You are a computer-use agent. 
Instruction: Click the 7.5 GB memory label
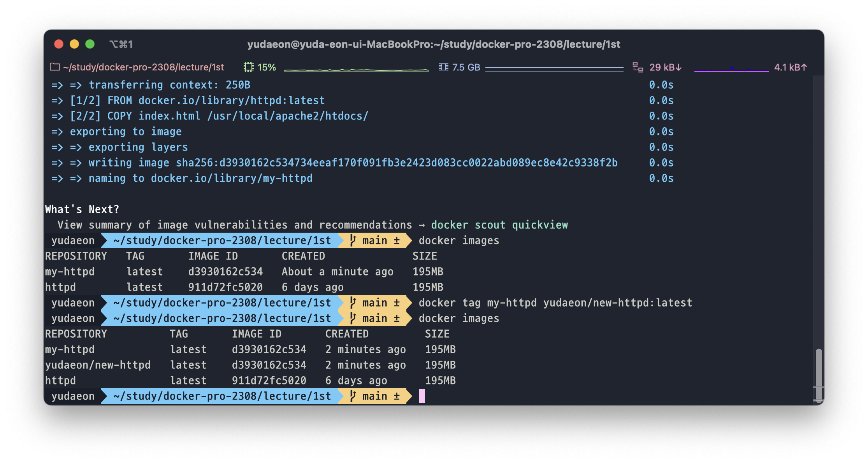coord(466,67)
